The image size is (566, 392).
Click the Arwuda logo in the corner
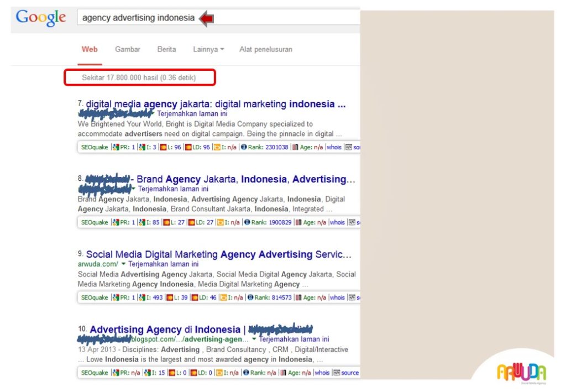pos(521,374)
